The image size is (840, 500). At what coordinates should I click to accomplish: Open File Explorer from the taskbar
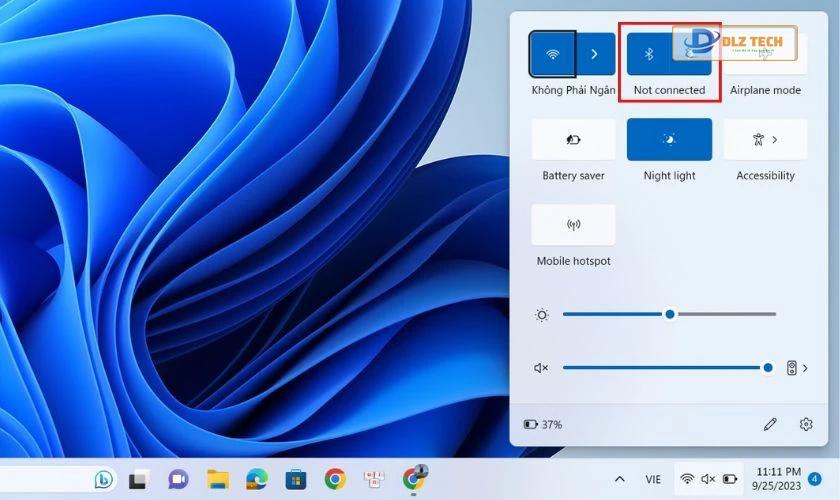[x=218, y=479]
